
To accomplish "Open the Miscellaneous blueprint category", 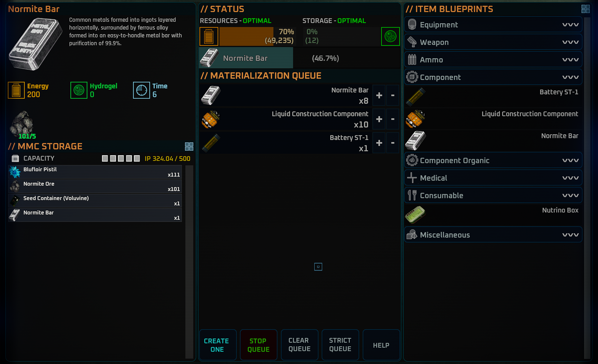I will (x=493, y=235).
